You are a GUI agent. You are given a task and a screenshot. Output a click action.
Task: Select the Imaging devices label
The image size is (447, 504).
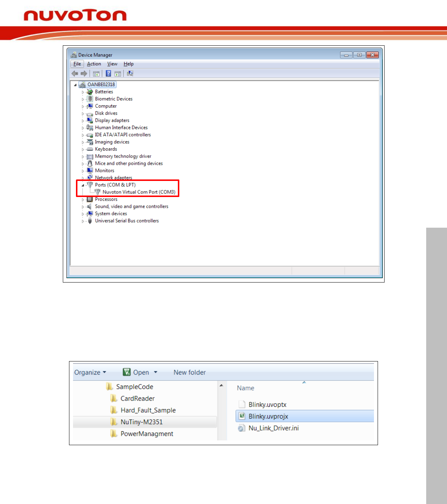pyautogui.click(x=112, y=142)
